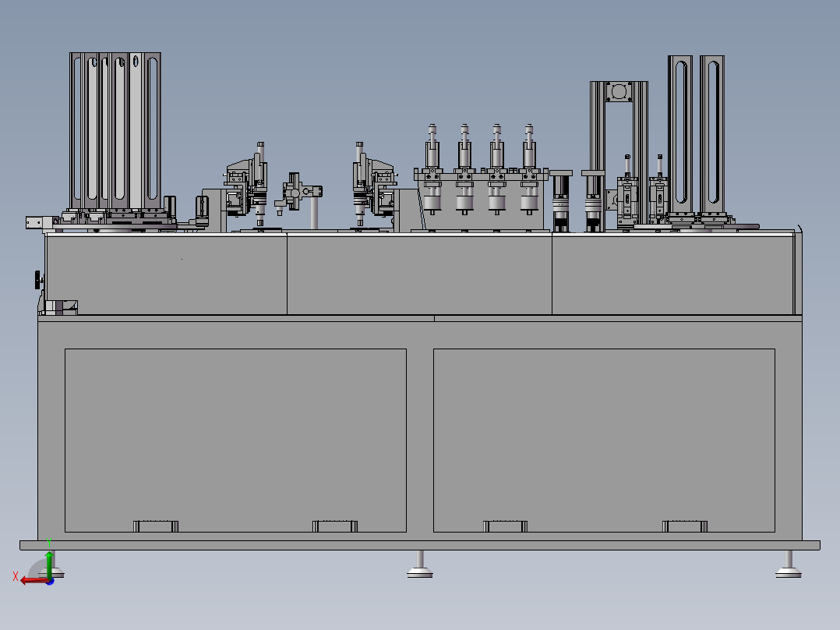Select the leftmost handle on left cabinet door
This screenshot has height=630, width=840.
pos(156,526)
